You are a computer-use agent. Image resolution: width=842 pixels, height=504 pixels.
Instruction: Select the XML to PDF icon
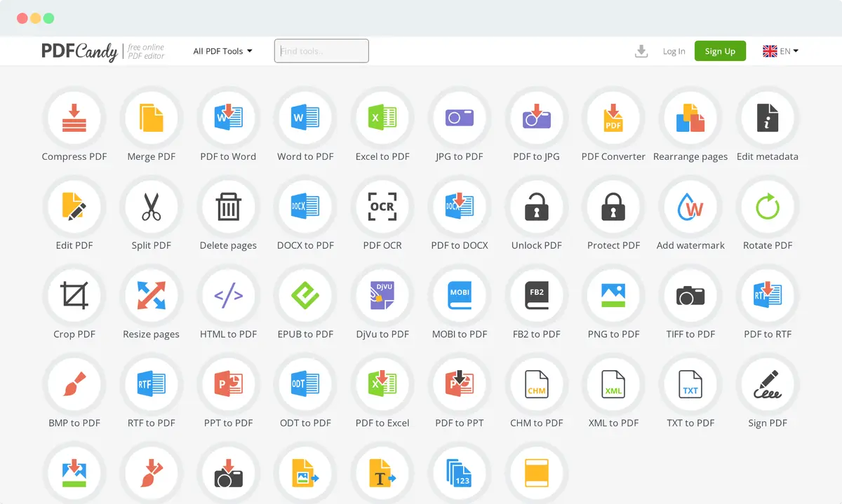613,384
